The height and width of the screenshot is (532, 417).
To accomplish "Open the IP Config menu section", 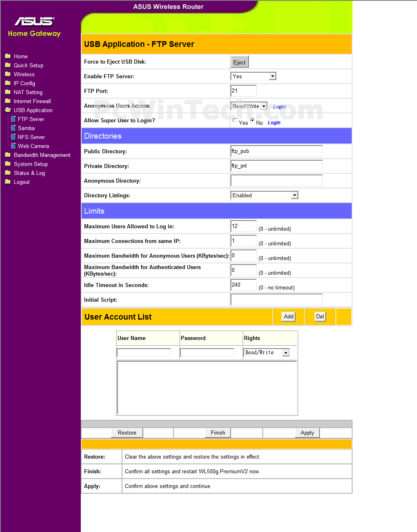I will pos(24,83).
